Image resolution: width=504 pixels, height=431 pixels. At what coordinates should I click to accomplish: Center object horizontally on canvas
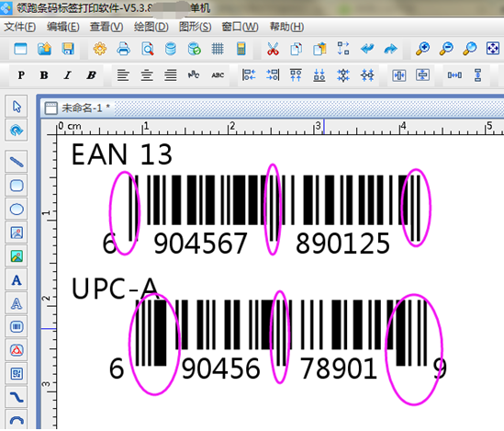(x=399, y=75)
